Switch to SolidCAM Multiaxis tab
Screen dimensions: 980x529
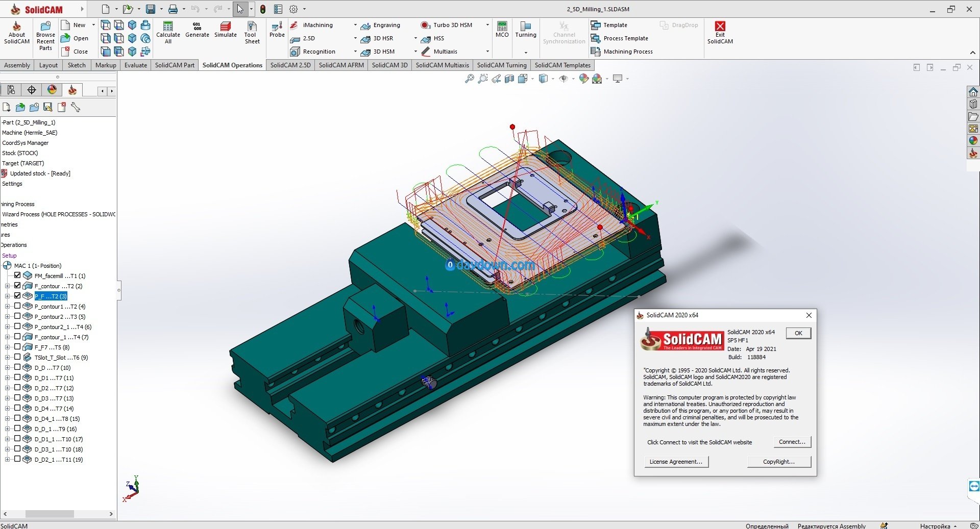442,65
